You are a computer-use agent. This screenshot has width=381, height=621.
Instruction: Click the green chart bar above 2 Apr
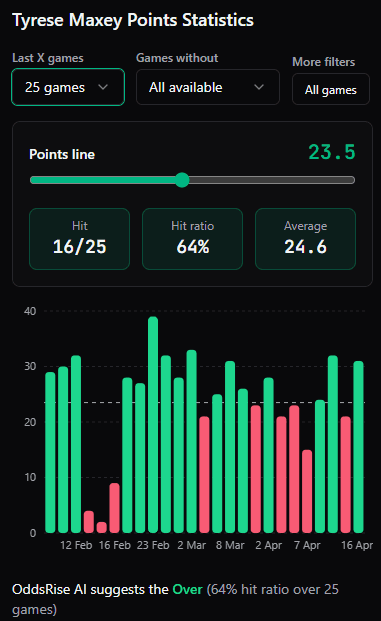click(269, 455)
